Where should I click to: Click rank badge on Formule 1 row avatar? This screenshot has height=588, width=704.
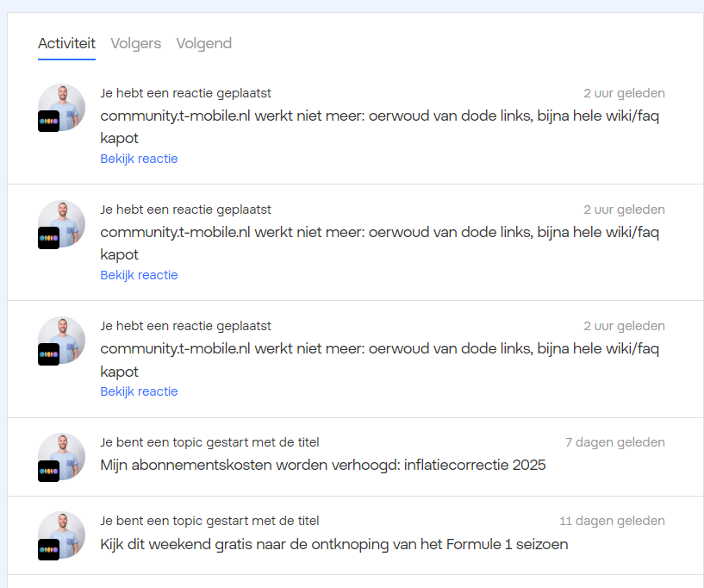[48, 549]
